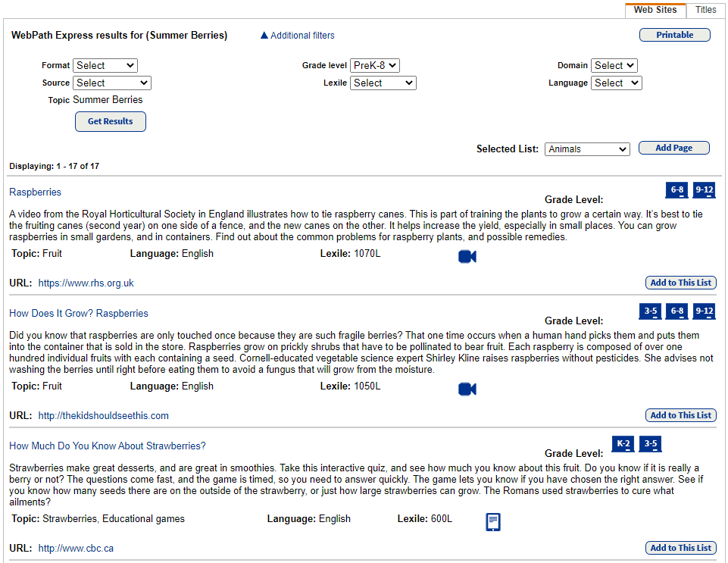Switch to the Titles tab
Screen dimensions: 728x563
tap(705, 10)
